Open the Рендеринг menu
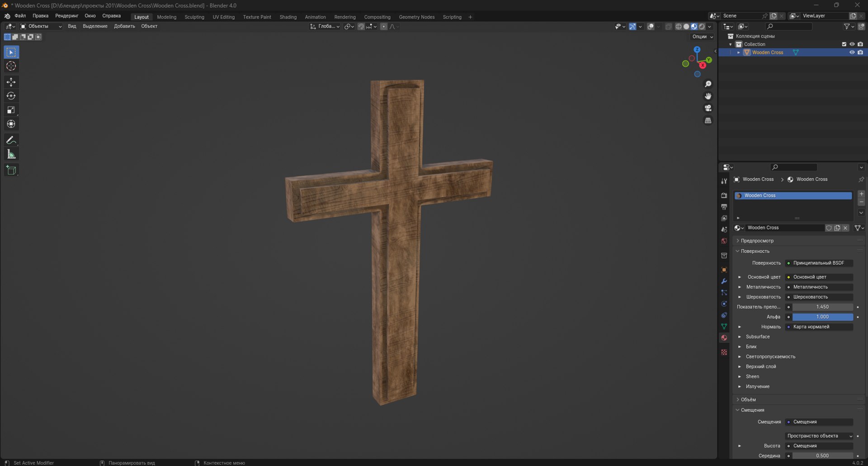This screenshot has height=466, width=868. pyautogui.click(x=67, y=16)
